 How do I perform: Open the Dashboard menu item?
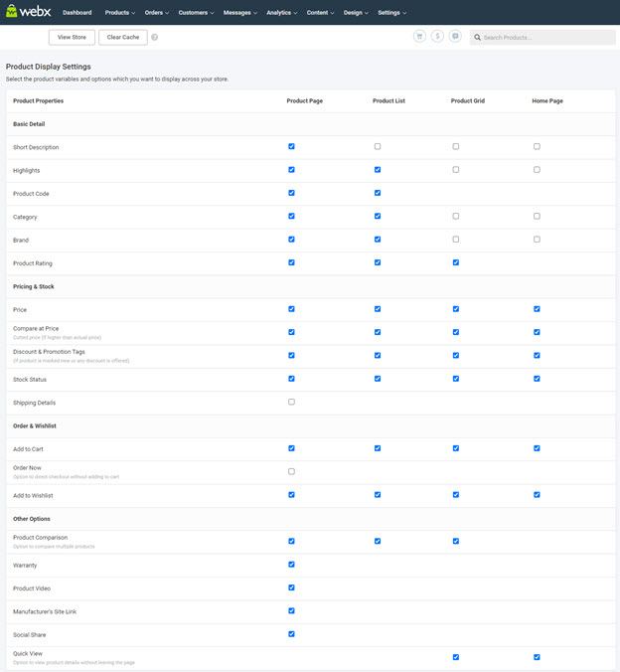coord(77,13)
